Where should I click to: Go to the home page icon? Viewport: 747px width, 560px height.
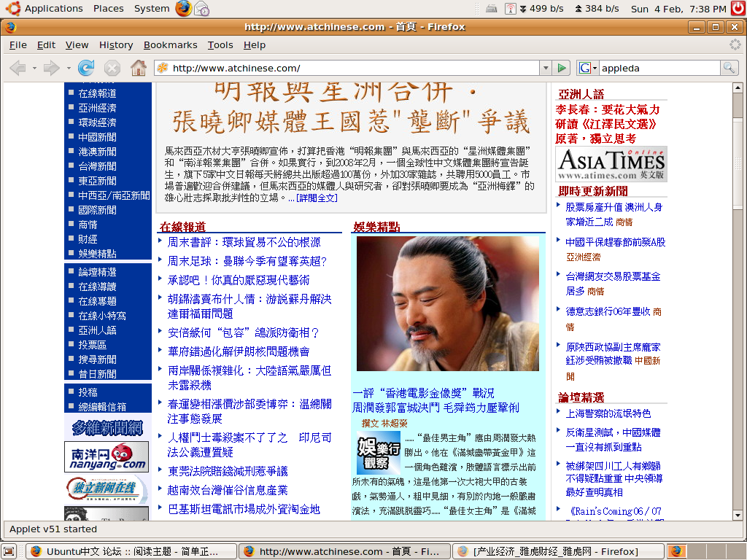[139, 68]
